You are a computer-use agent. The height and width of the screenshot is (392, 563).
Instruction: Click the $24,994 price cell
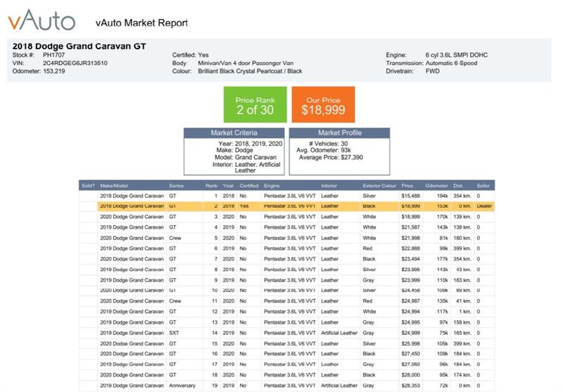coord(410,312)
